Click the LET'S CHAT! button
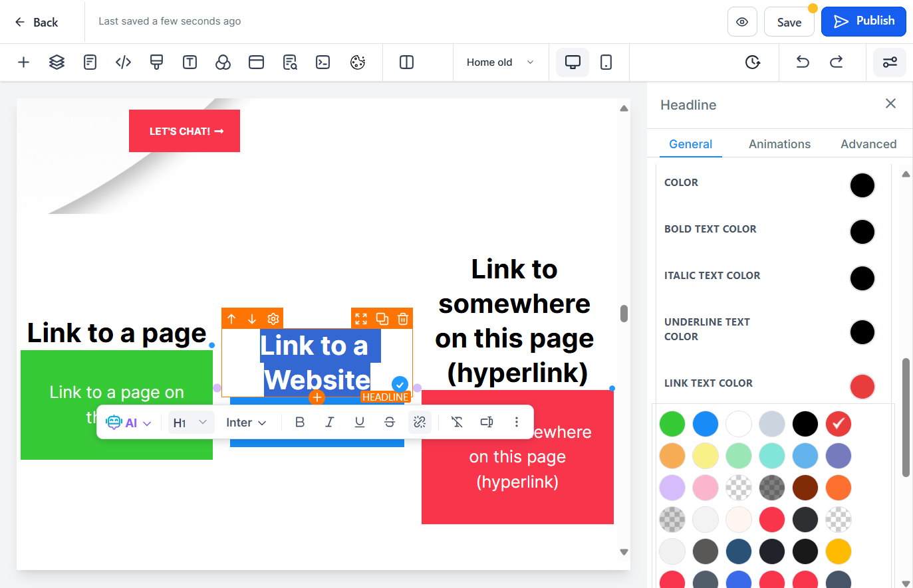This screenshot has width=913, height=588. click(184, 131)
